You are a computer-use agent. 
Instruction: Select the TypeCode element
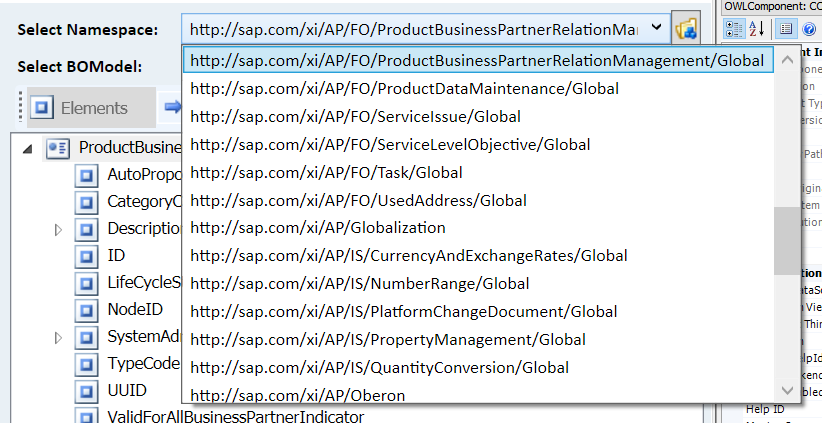(143, 363)
